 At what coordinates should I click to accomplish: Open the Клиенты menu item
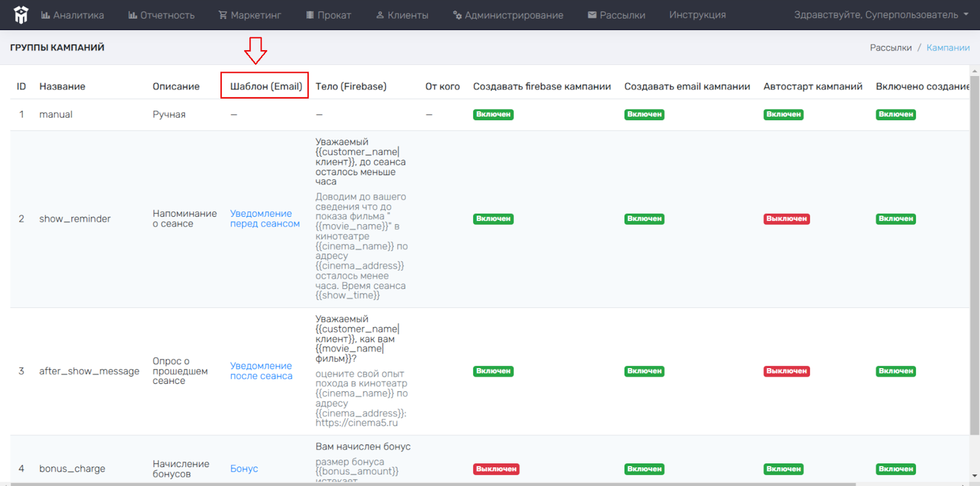pos(402,15)
